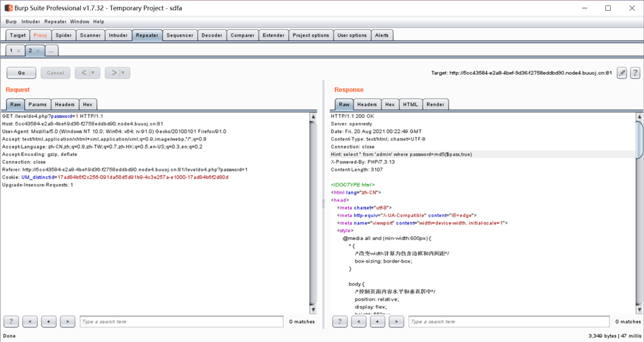Open the User options tab
Screen dimensions: 644x342
(x=352, y=35)
